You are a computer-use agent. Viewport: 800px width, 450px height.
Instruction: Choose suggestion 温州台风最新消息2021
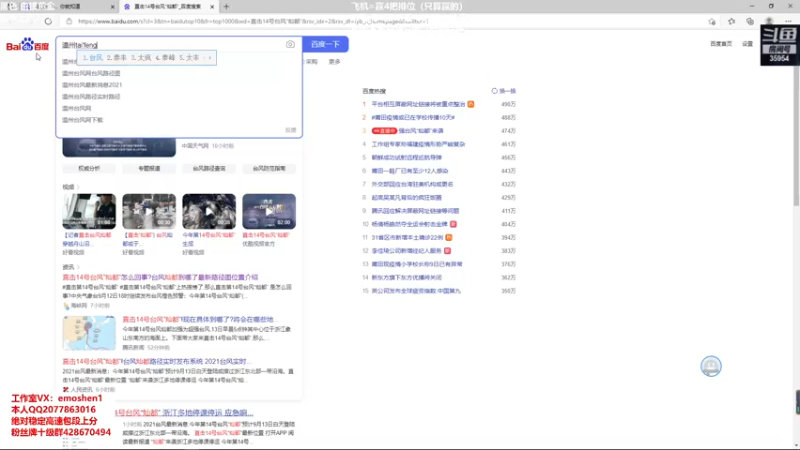(x=92, y=85)
